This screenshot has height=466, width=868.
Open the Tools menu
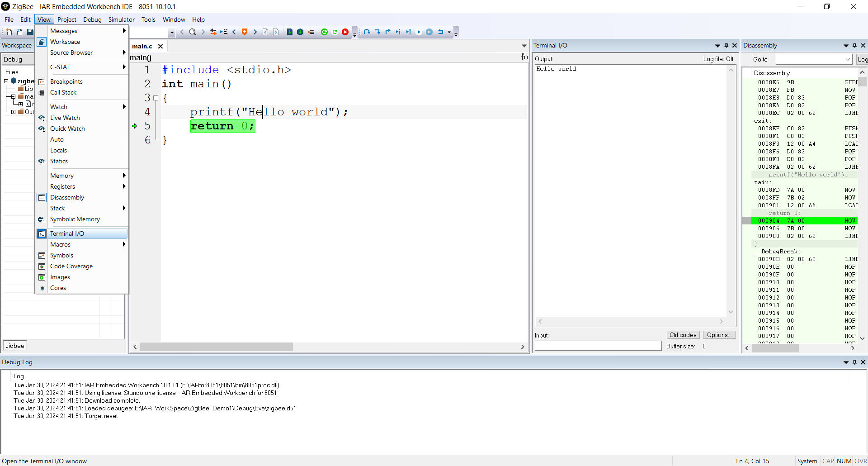[148, 19]
